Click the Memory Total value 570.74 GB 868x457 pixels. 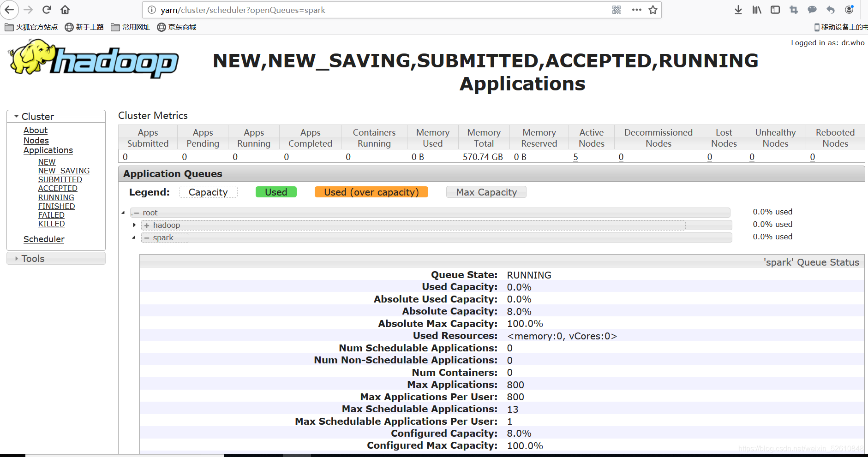click(483, 157)
